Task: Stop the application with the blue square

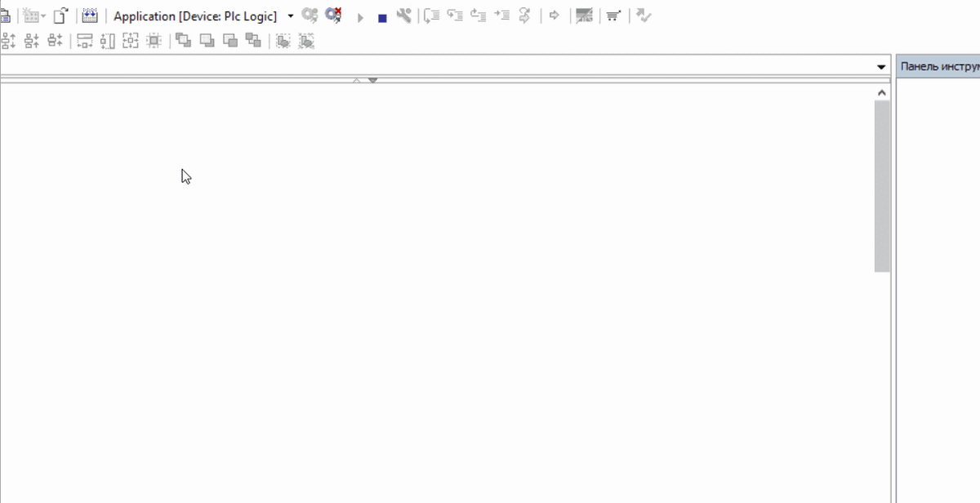Action: [x=382, y=18]
